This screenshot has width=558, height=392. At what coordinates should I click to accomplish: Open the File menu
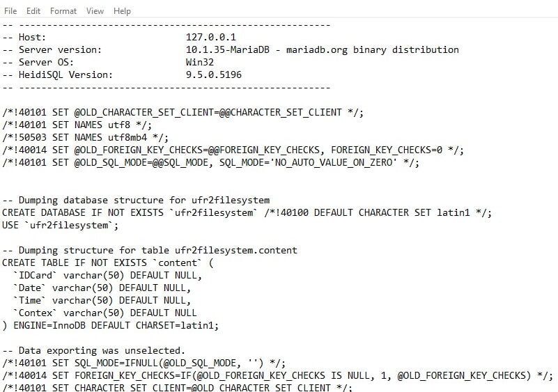tap(10, 11)
